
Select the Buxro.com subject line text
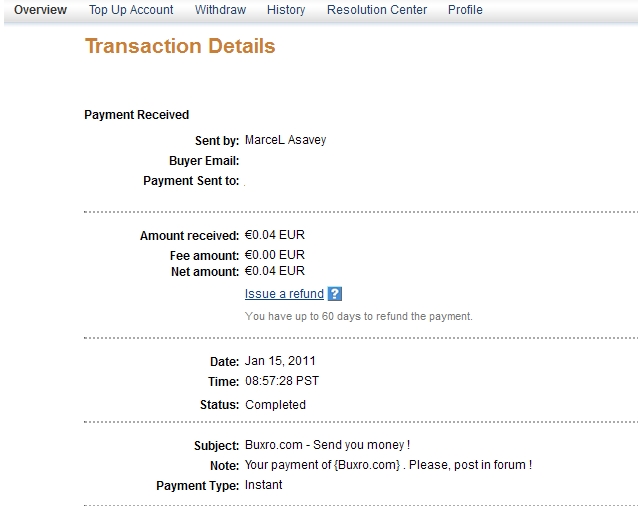[x=328, y=445]
